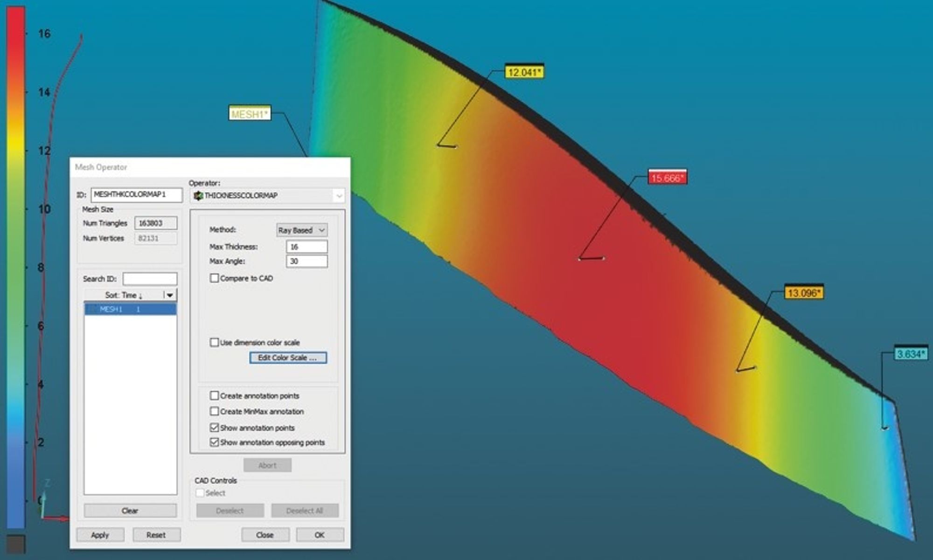
Task: Click the Max Thickness input field
Action: point(306,247)
